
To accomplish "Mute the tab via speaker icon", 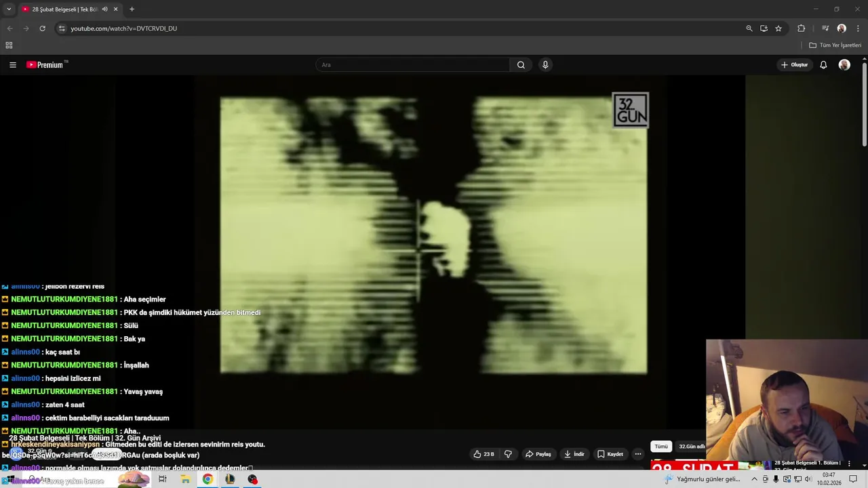I will pyautogui.click(x=104, y=9).
